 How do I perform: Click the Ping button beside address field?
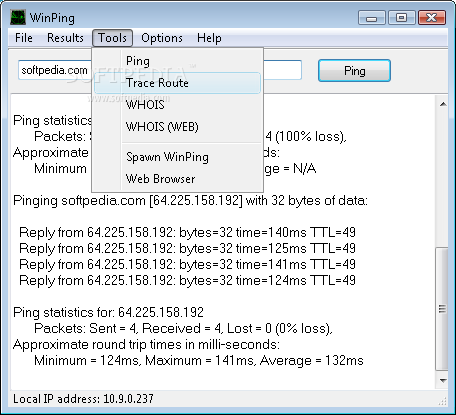pos(354,71)
